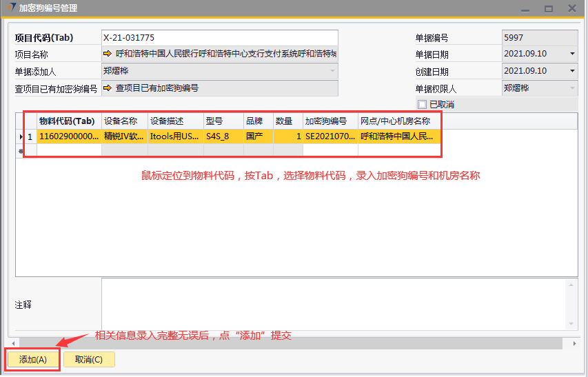Click the asterisk new-row marker in the grid
Image resolution: width=588 pixels, height=377 pixels.
tap(20, 151)
